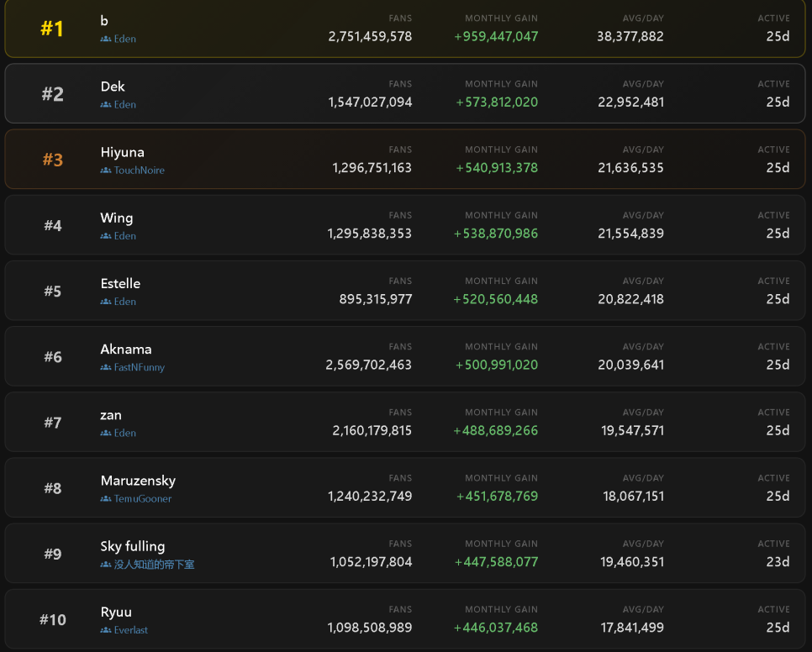Click the group icon beside Eden under Estelle
Viewport: 812px width, 652px height.
tap(106, 302)
